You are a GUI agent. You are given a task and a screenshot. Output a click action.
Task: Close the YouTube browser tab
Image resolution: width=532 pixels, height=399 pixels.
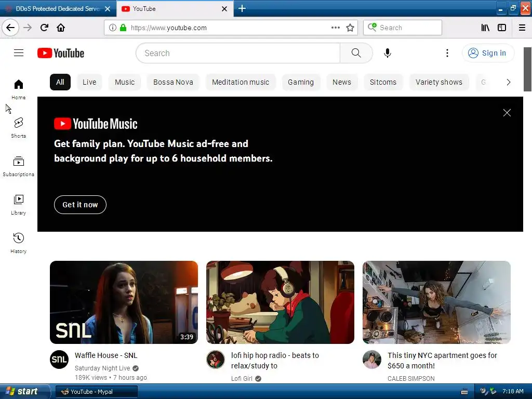224,9
